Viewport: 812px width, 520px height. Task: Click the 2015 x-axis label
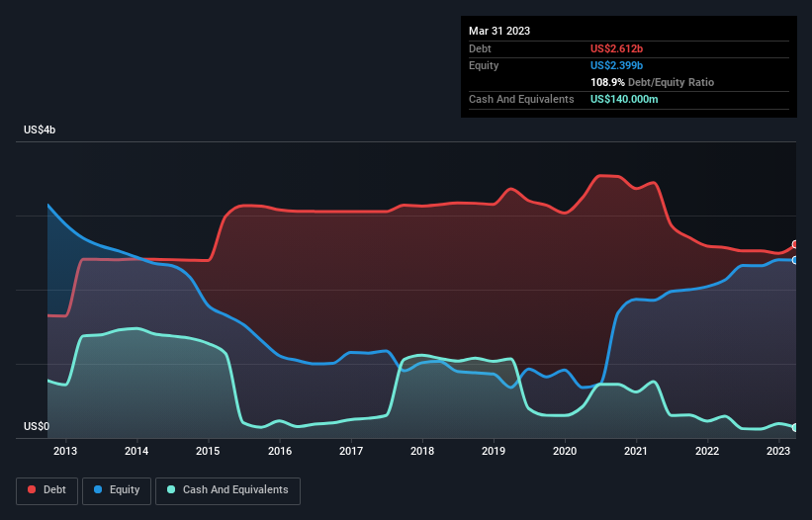tap(208, 451)
